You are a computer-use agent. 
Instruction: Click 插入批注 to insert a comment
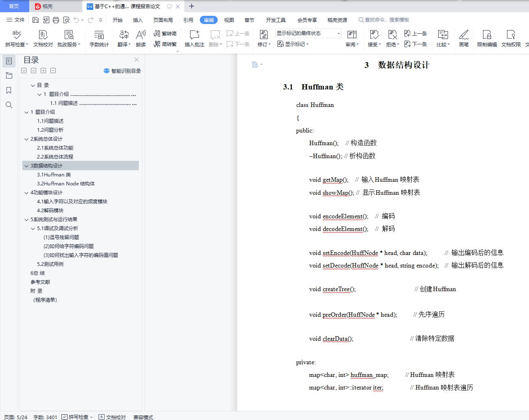coord(195,39)
